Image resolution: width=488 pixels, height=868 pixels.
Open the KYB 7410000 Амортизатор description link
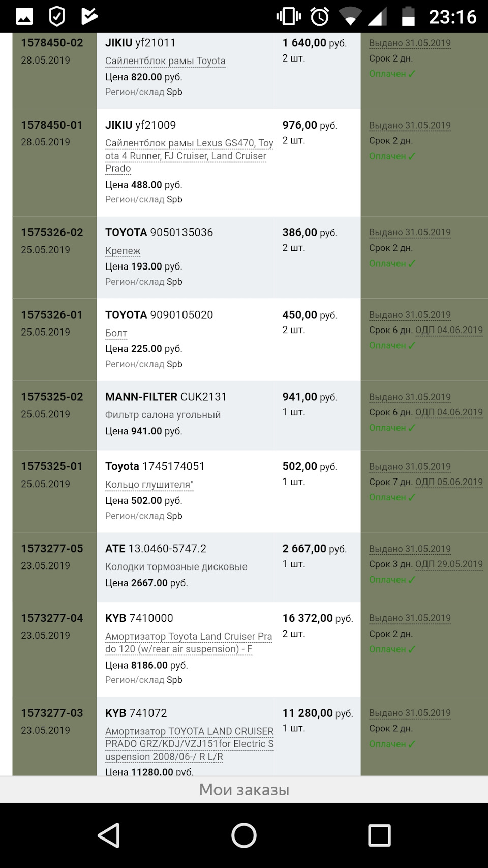(188, 643)
